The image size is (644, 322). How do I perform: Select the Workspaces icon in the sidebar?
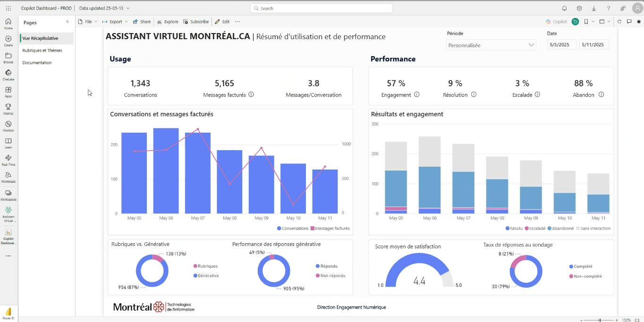[x=8, y=195]
